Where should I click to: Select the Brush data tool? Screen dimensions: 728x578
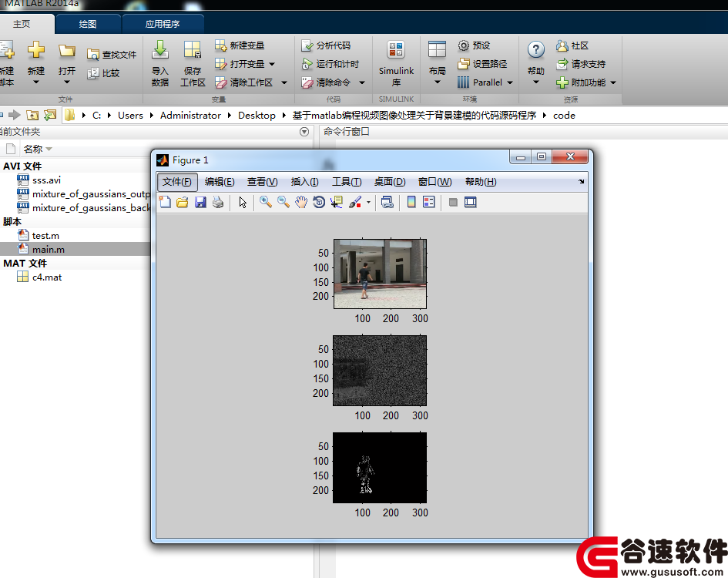tap(355, 202)
